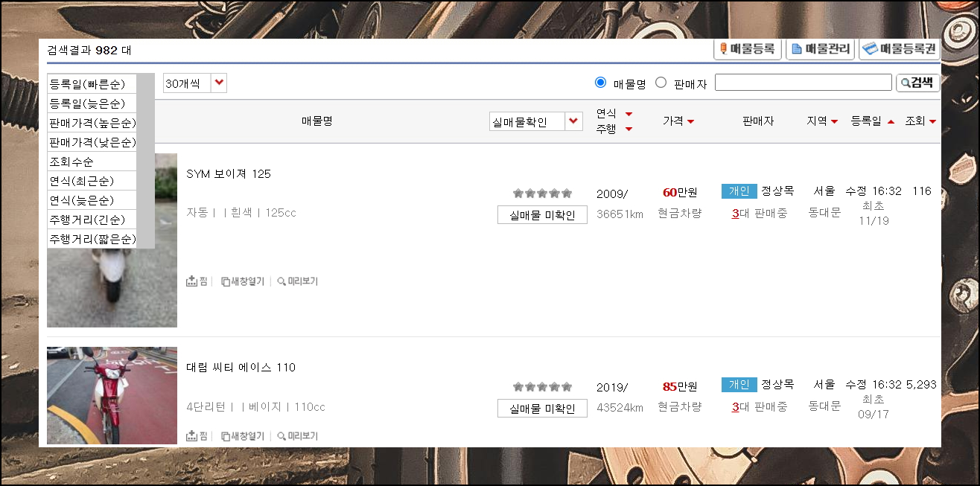Click 85만원 price text
The image size is (980, 486).
tap(680, 386)
